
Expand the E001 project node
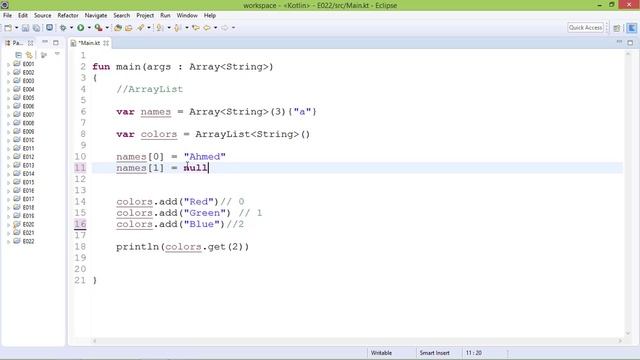8,64
